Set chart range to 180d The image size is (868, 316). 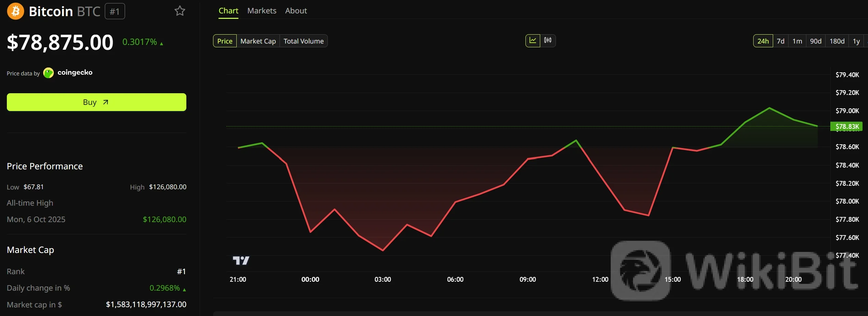tap(837, 41)
